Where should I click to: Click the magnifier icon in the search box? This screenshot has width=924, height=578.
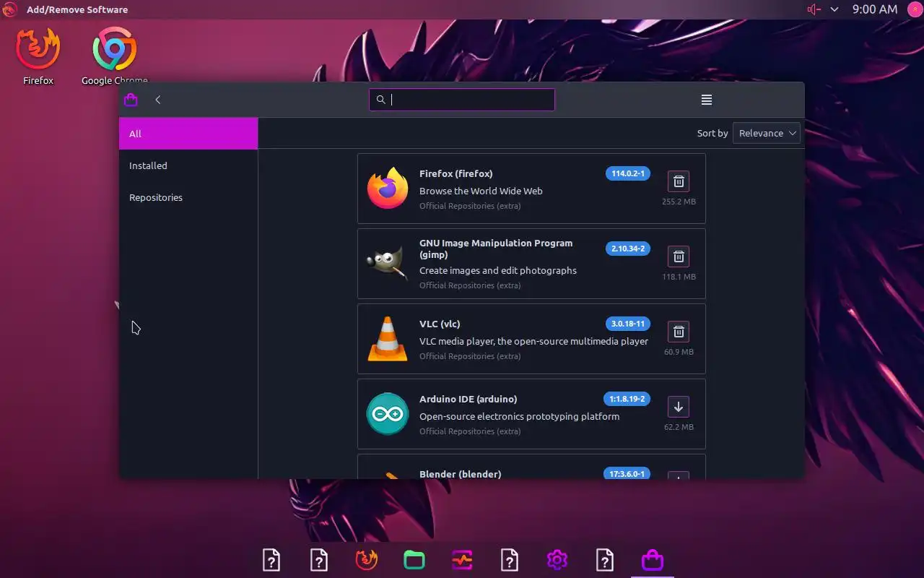[381, 100]
